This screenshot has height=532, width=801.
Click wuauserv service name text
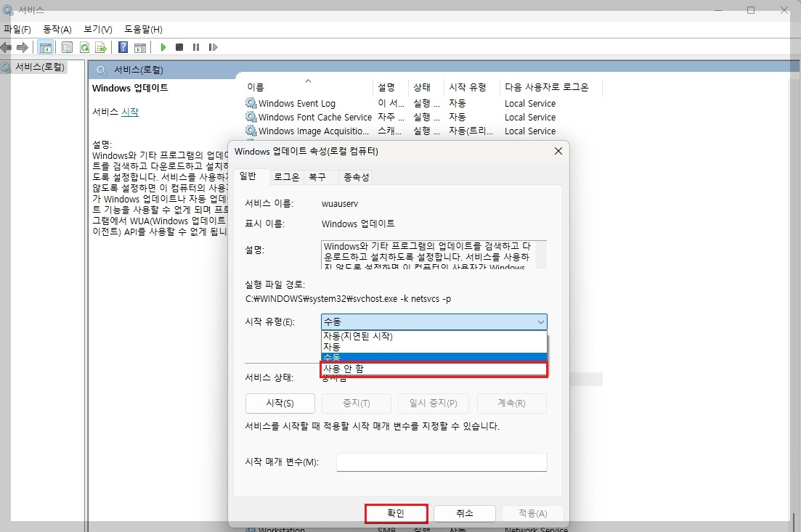click(340, 204)
